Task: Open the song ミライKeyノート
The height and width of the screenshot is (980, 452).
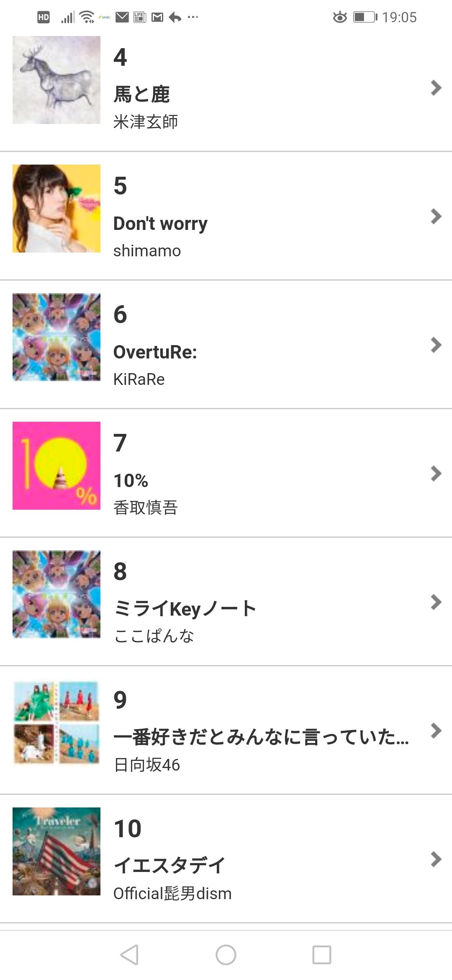Action: 185,609
